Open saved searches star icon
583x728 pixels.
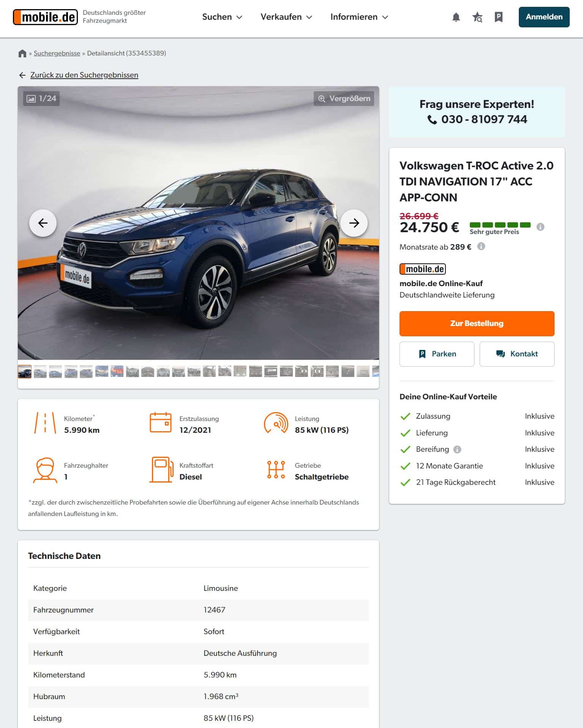(x=477, y=17)
